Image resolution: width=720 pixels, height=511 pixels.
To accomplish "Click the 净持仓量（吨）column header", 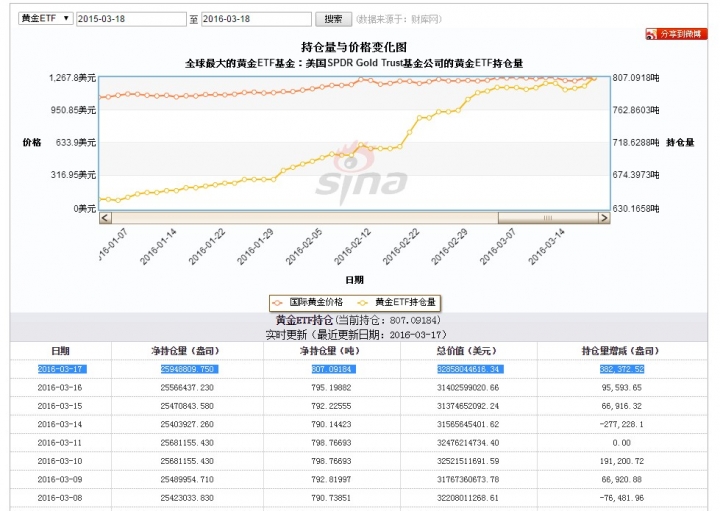I will coord(331,351).
